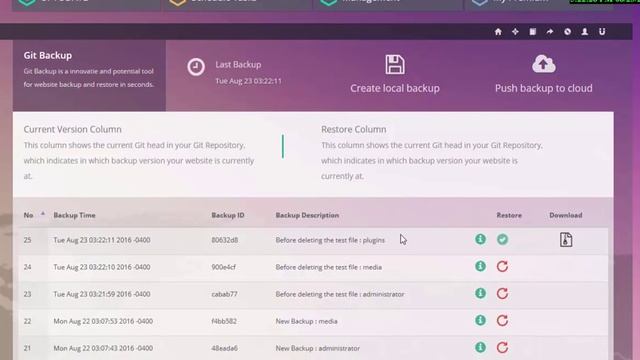The height and width of the screenshot is (360, 640).
Task: Restore backup 21 New Backup administrator
Action: tap(502, 348)
